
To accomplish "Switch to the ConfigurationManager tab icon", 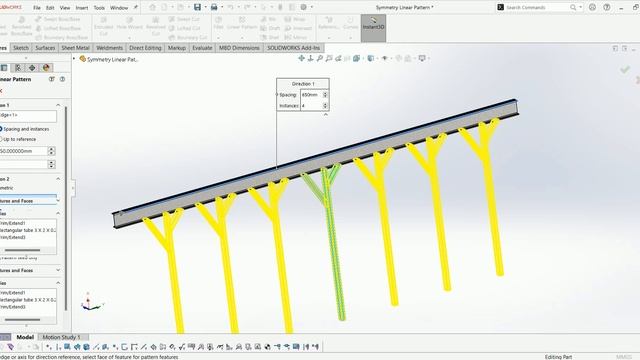I will (18, 68).
